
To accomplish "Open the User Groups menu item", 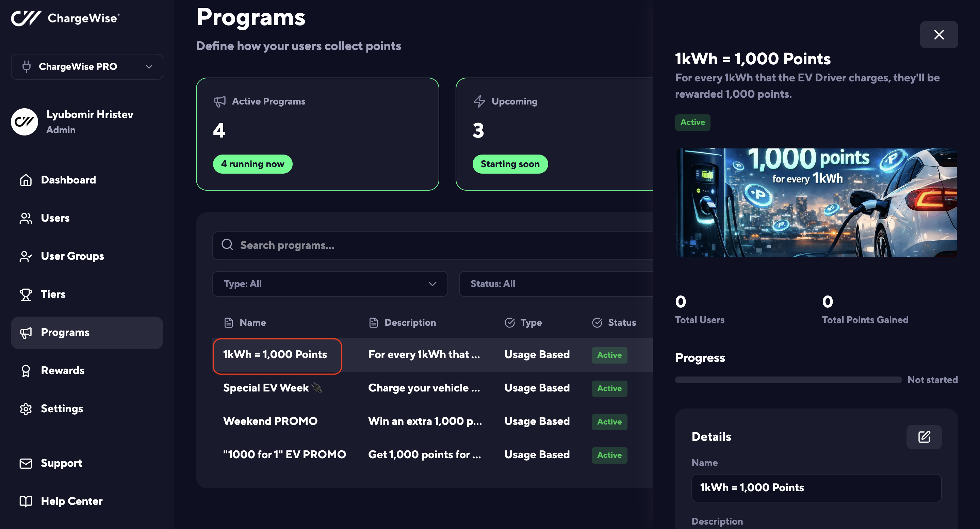I will (72, 256).
